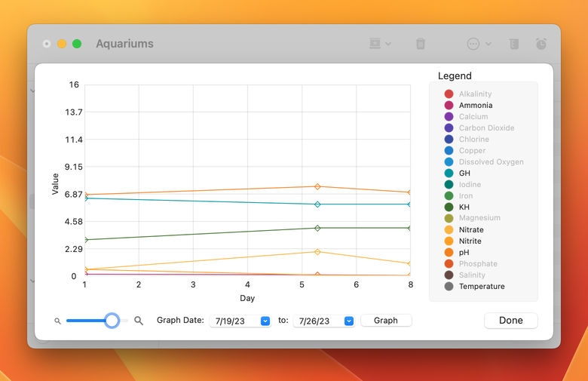Open the start date picker for 7/19/23
The width and height of the screenshot is (588, 381).
[265, 321]
